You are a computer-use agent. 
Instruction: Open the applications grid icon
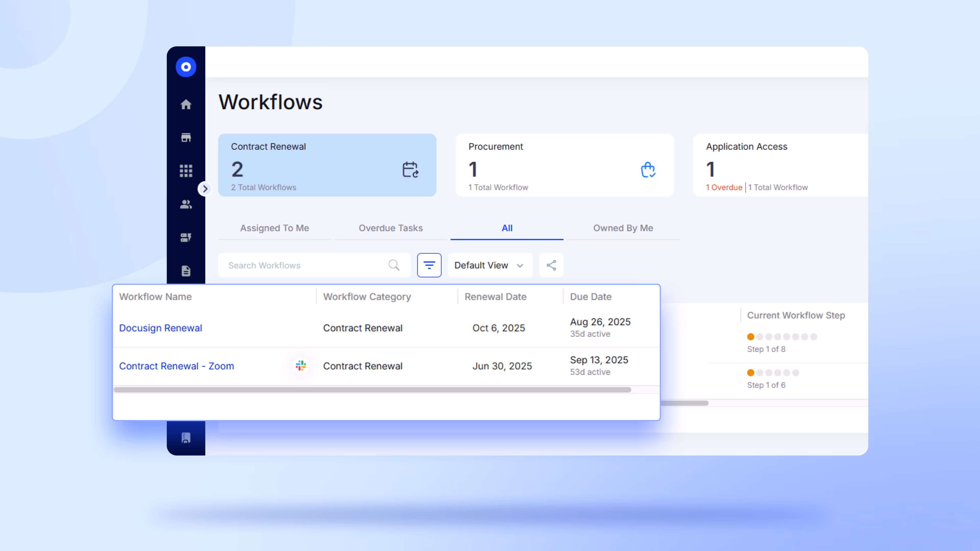186,171
